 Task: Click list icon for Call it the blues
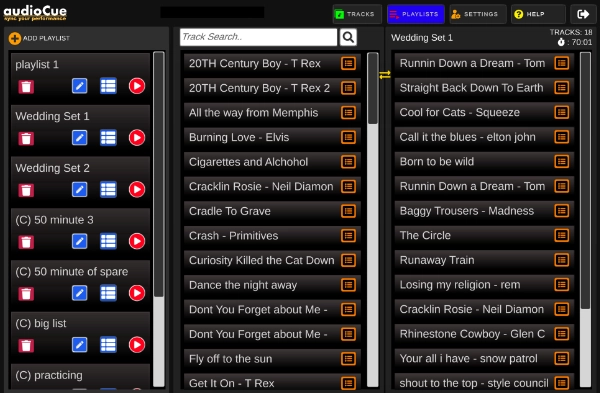(561, 137)
